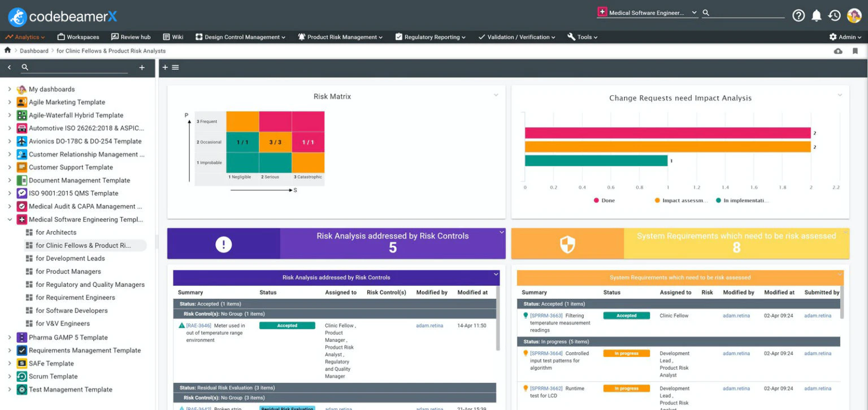This screenshot has height=410, width=868.
Task: Open the Review hub tab
Action: 131,37
